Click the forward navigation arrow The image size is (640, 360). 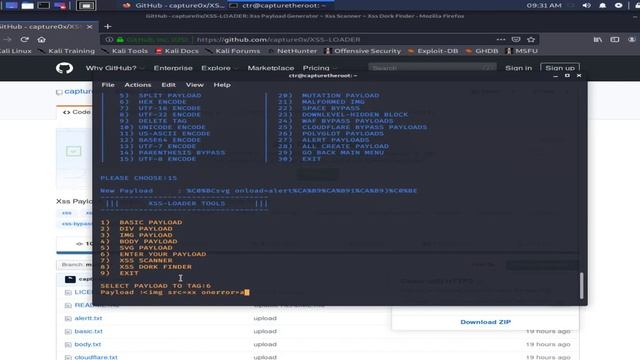point(7,40)
